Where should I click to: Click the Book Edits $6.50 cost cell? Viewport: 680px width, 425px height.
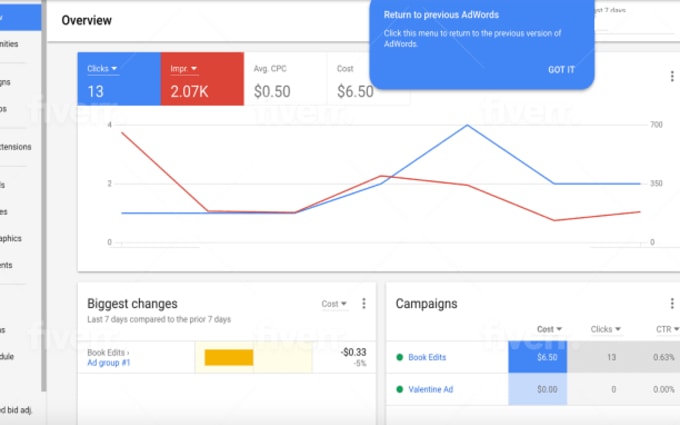pos(538,357)
